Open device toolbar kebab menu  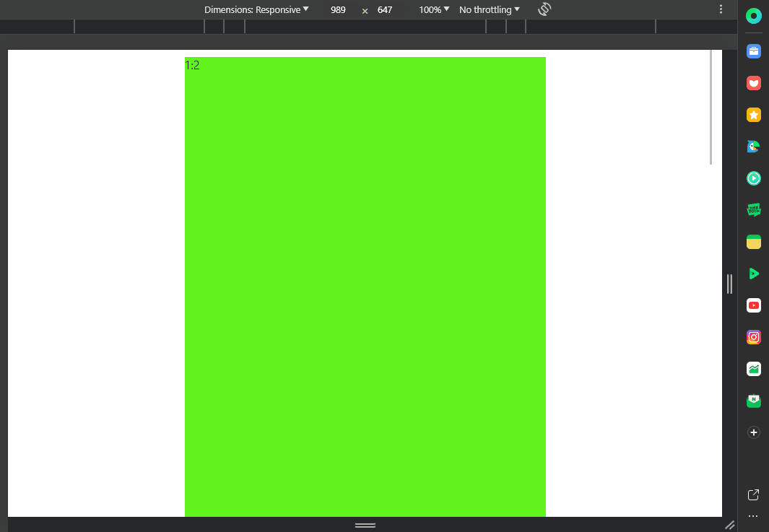click(721, 9)
